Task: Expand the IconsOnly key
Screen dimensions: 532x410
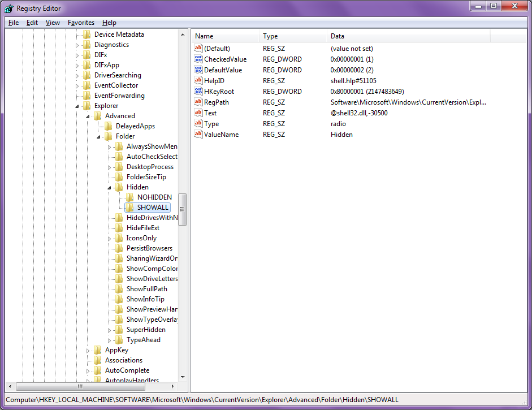Action: click(x=109, y=239)
